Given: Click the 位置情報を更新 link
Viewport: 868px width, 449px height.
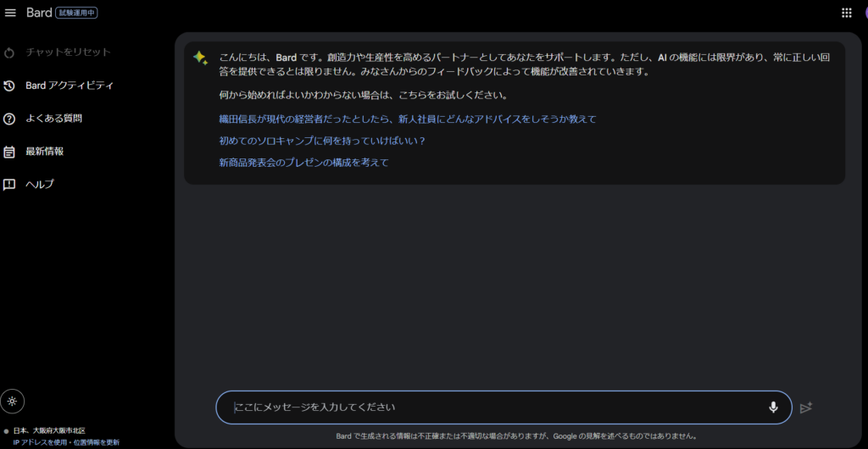Looking at the screenshot, I should pos(95,442).
